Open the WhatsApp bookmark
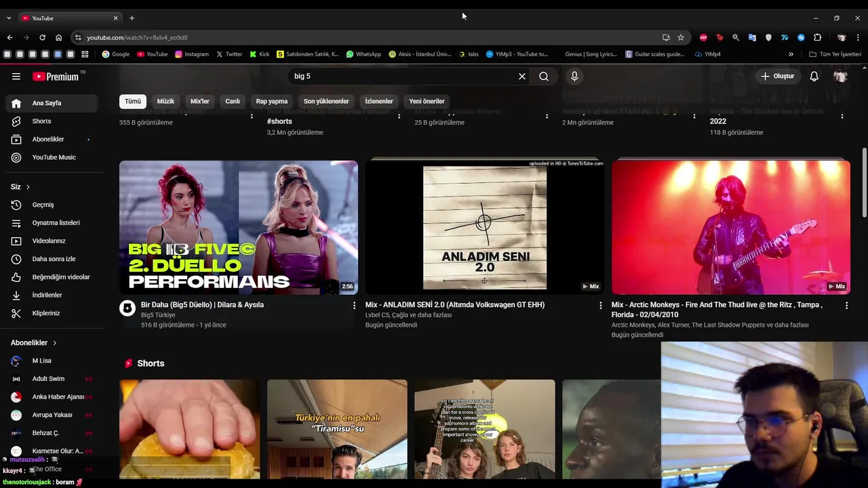Viewport: 868px width, 488px height. click(363, 54)
